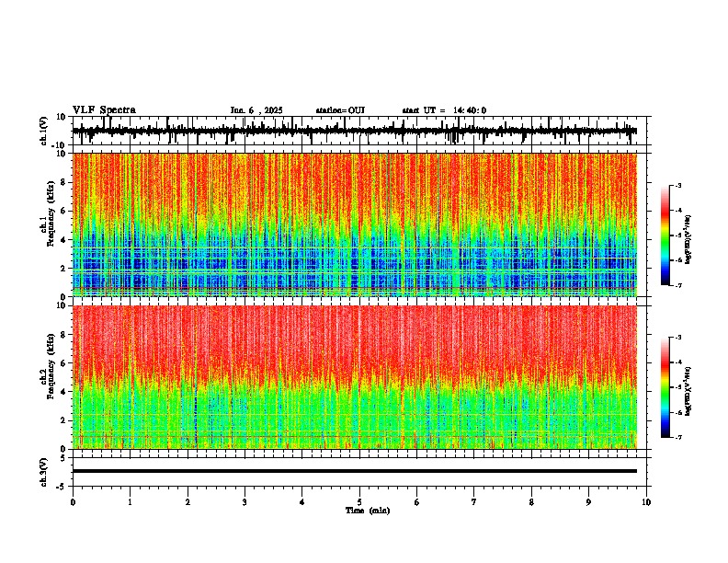Click the ch.1(V) waveform axis label
728x563 pixels.
point(44,132)
